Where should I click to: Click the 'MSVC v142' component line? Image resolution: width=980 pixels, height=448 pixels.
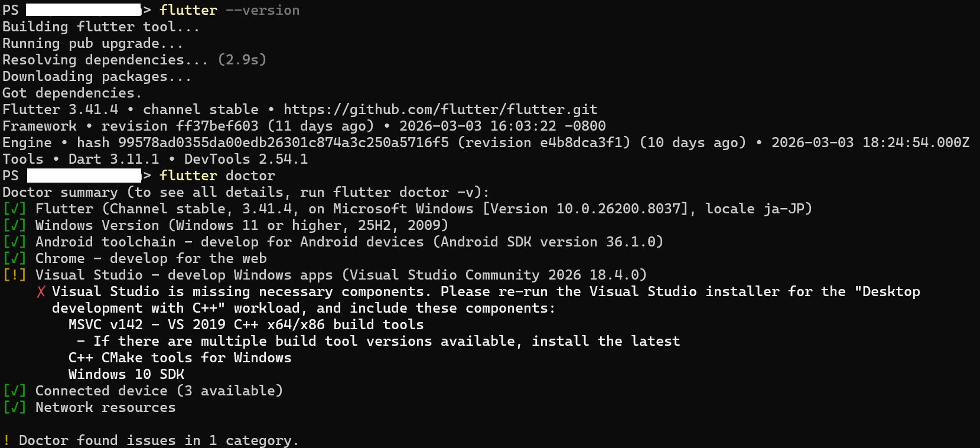[x=246, y=324]
